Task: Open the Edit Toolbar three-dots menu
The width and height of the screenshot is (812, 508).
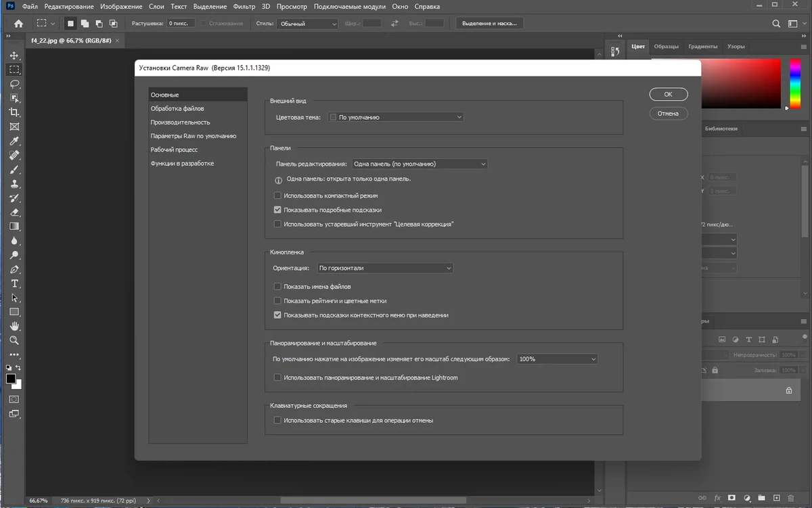Action: [14, 354]
